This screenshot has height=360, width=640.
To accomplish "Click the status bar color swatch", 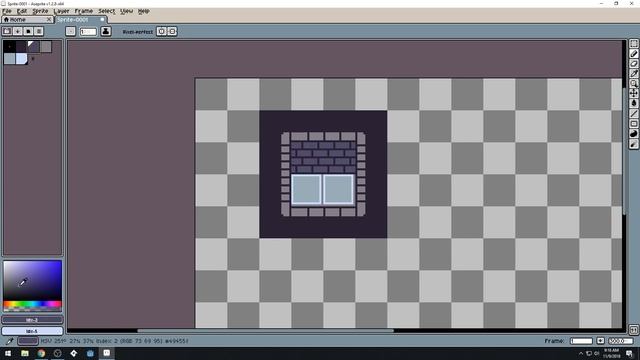I will (x=28, y=341).
